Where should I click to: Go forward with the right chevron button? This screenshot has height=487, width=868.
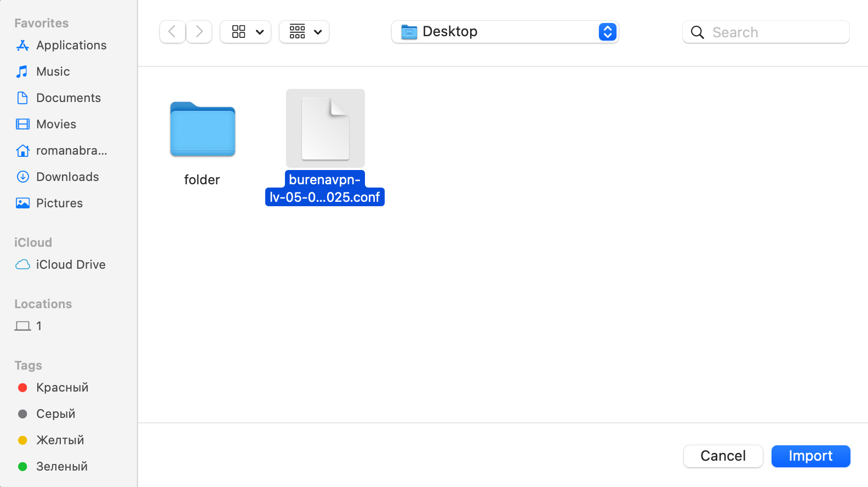click(x=199, y=32)
